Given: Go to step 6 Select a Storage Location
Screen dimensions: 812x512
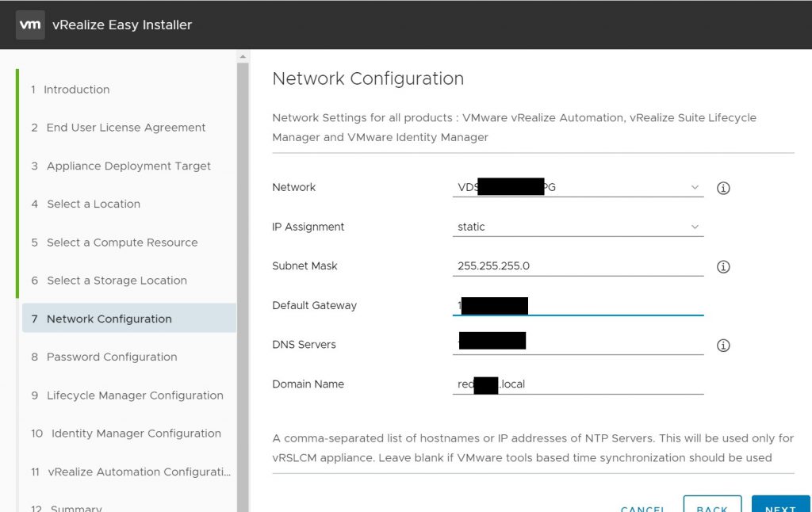Looking at the screenshot, I should pos(109,281).
